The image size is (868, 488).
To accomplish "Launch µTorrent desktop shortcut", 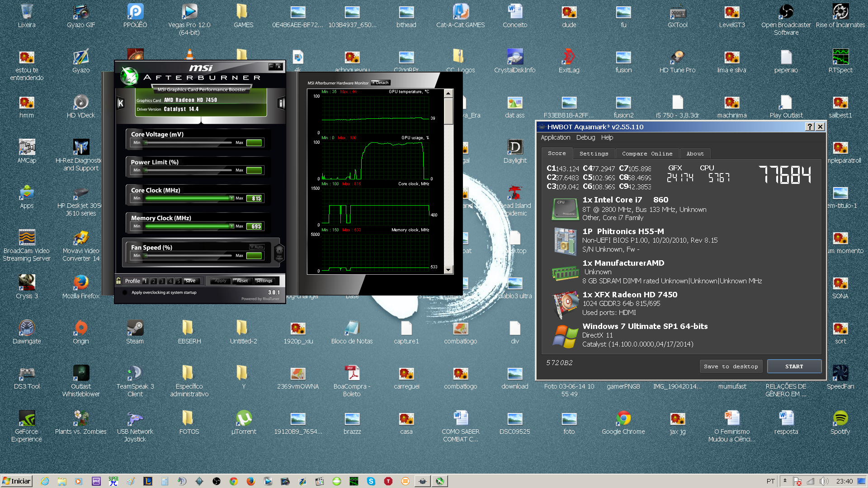I will pos(244,422).
